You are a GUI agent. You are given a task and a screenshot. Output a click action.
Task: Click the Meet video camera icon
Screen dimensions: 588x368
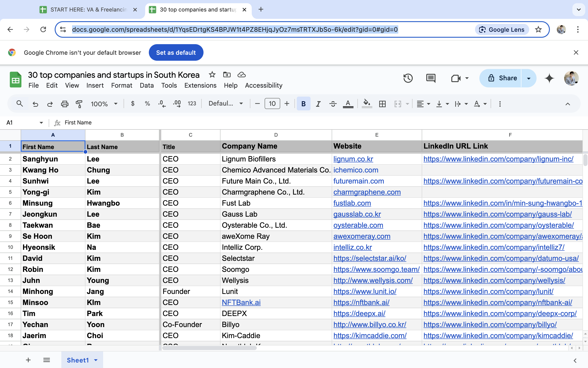pos(456,78)
